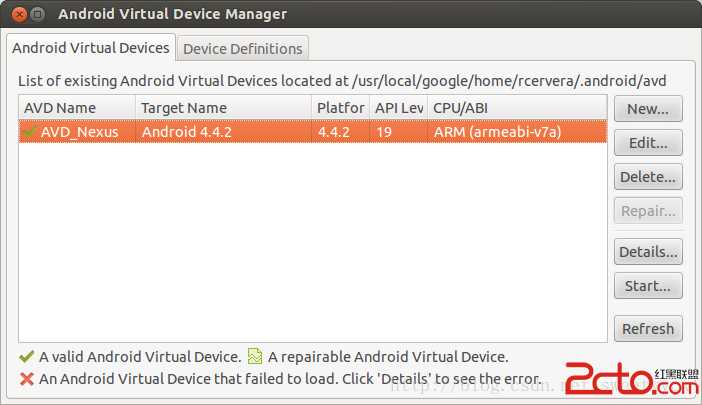Close the Android Virtual Device Manager window
This screenshot has height=405, width=702.
(17, 14)
